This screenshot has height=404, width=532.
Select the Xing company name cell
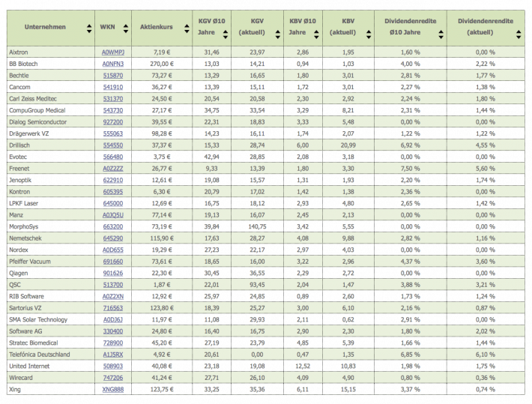point(51,390)
